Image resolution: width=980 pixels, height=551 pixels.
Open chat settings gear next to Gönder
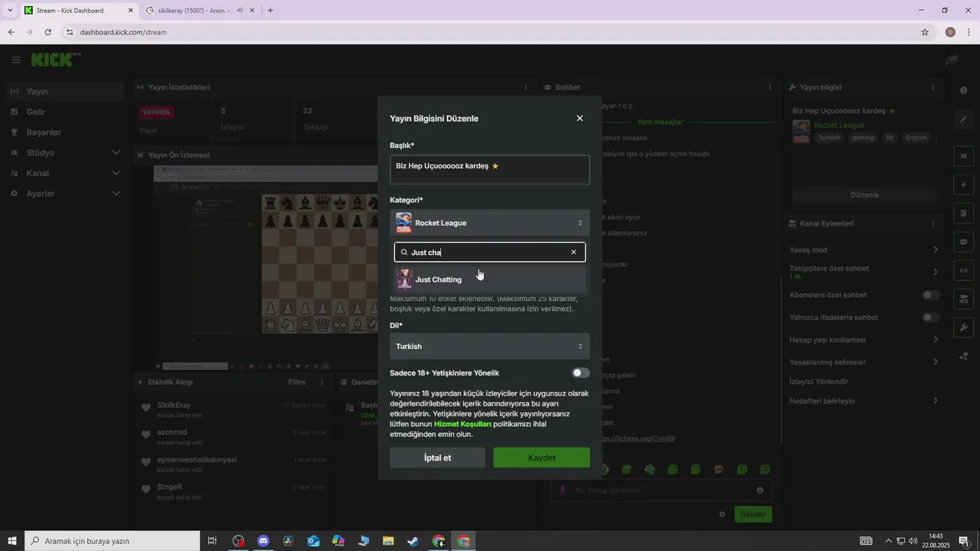point(722,514)
